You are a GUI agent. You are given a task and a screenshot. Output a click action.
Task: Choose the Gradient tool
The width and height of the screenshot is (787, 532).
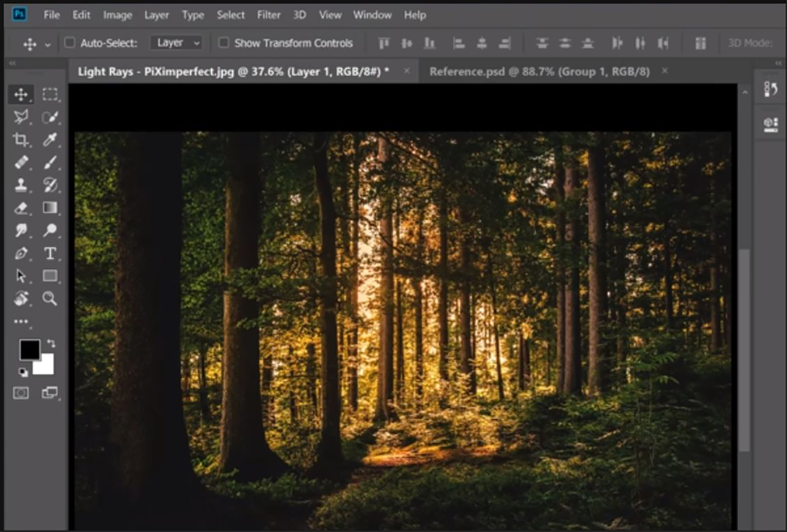pos(50,207)
